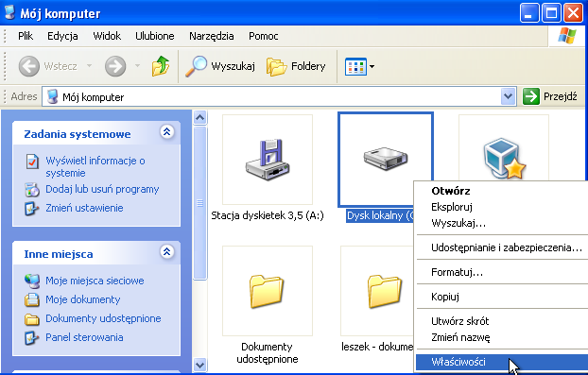This screenshot has height=375, width=588.
Task: Select the VirtualBox cube star icon
Action: 504,159
